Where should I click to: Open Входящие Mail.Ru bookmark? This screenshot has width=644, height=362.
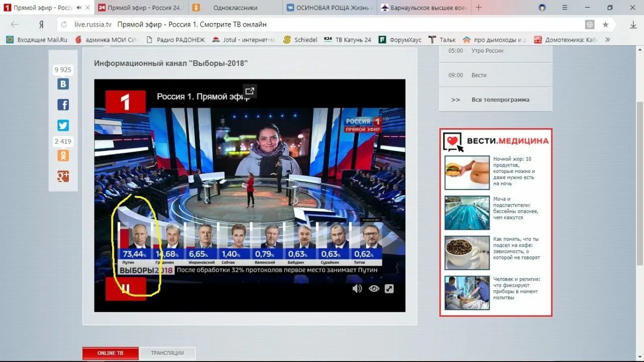[37, 40]
